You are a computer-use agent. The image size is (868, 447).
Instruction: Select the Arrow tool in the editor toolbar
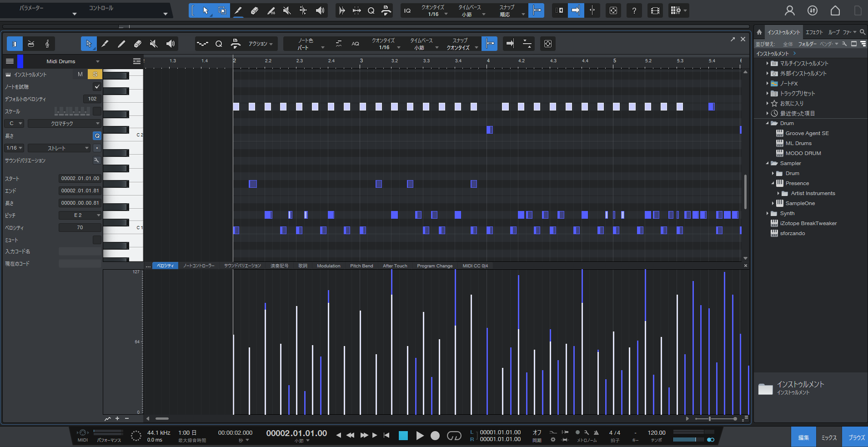tap(89, 44)
